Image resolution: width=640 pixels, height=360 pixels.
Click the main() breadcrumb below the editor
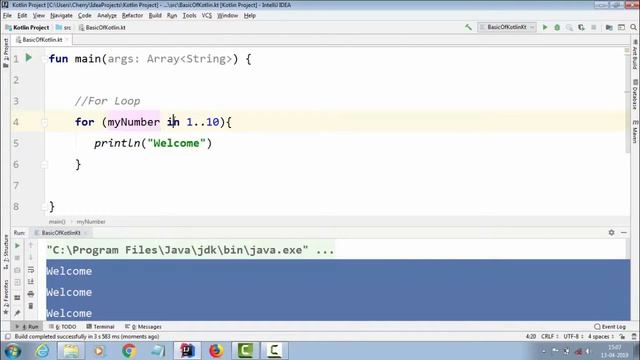click(x=57, y=222)
